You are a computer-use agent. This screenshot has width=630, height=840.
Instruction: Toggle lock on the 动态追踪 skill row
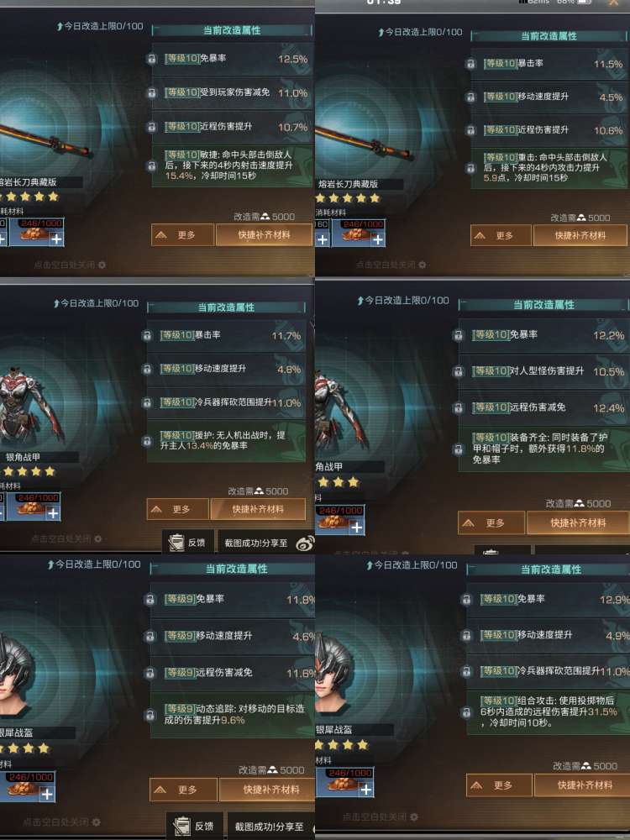150,715
